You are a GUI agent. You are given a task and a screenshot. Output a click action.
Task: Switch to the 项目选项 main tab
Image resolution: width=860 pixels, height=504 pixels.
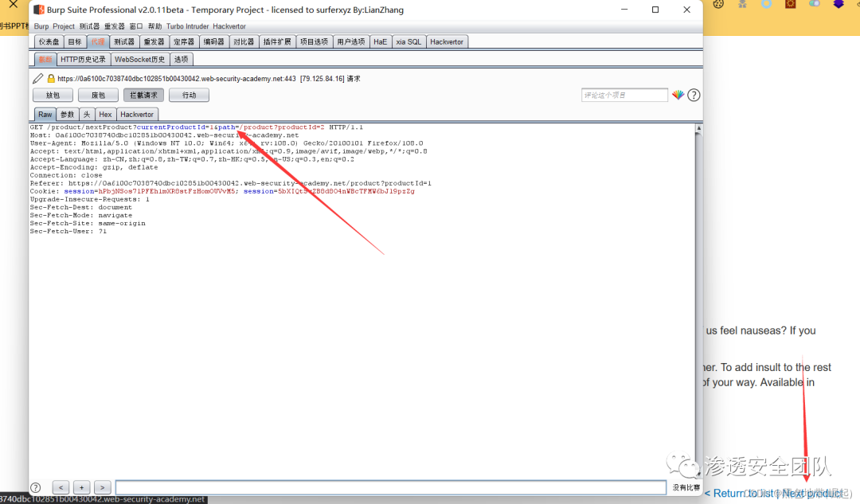point(315,41)
